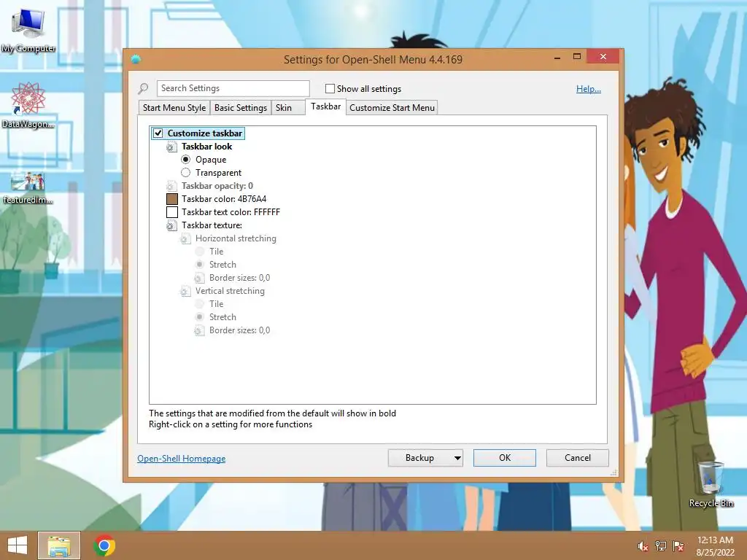The image size is (747, 560).
Task: Select the Taskbar tab
Action: point(326,106)
